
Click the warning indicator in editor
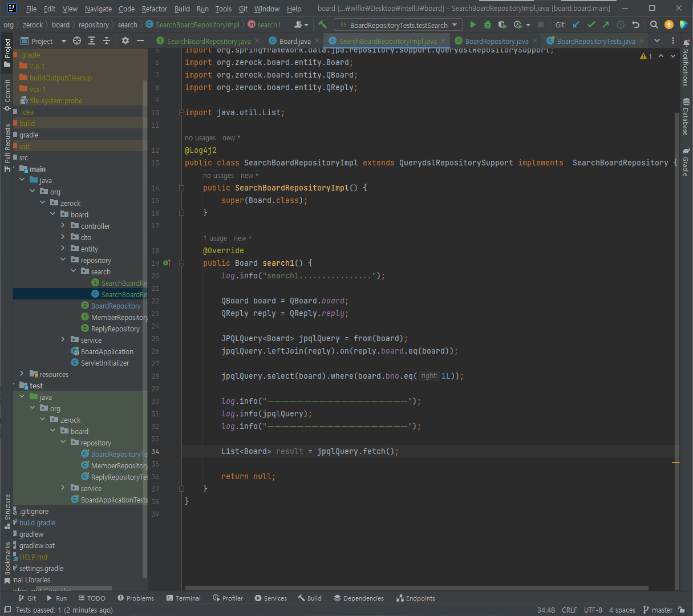[646, 56]
